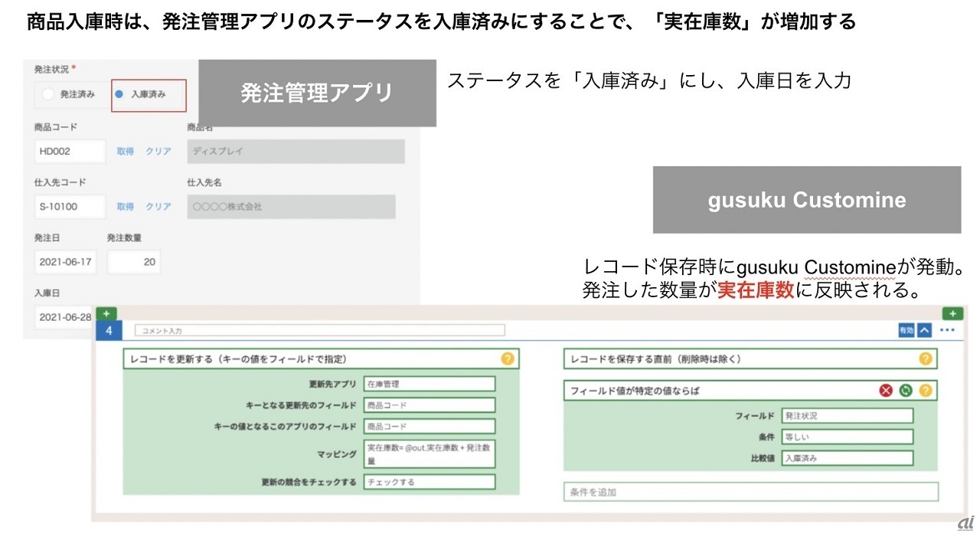Click キーの値となるこのアプリのフィールド value 商品コード
Image resolution: width=980 pixels, height=537 pixels.
[x=430, y=427]
